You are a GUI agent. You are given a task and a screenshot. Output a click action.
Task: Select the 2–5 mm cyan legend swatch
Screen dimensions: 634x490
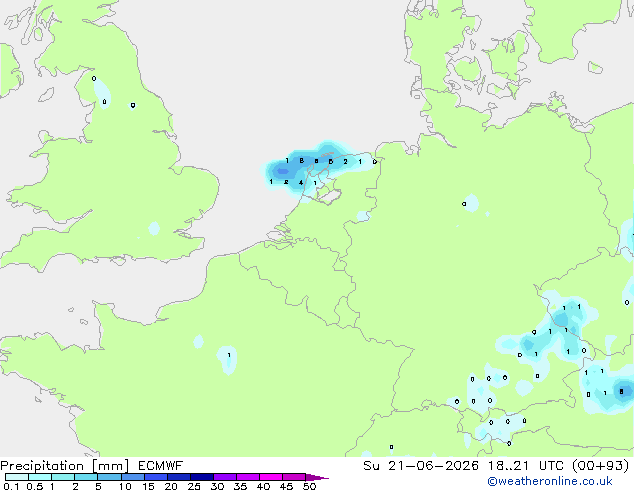click(x=86, y=477)
